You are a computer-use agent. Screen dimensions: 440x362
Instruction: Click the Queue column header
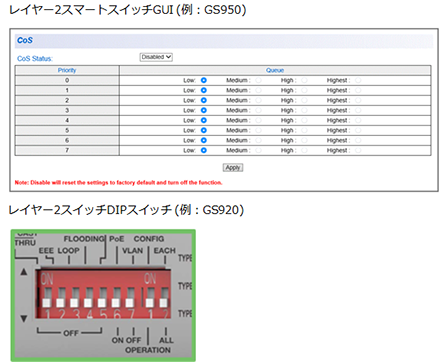coord(275,70)
